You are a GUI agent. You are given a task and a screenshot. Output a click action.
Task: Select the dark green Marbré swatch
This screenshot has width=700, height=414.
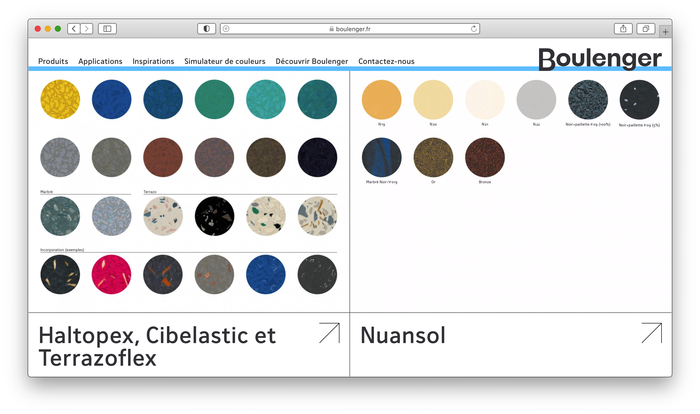point(60,216)
